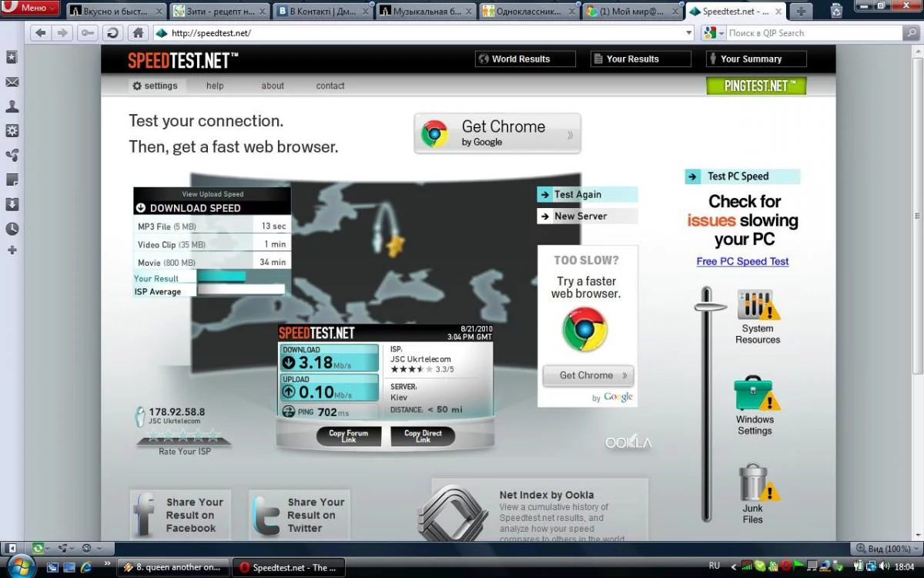
Task: Click the Junk Files trash icon
Action: 758,483
